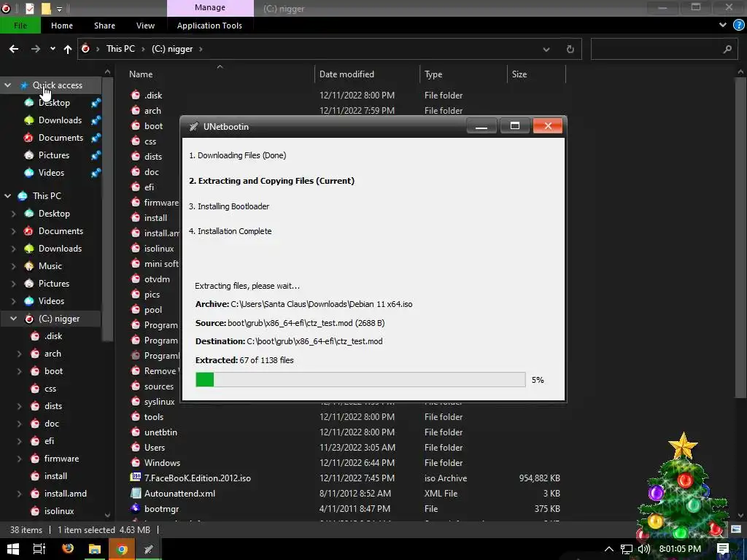Open Downloads under Quick access

pyautogui.click(x=60, y=120)
